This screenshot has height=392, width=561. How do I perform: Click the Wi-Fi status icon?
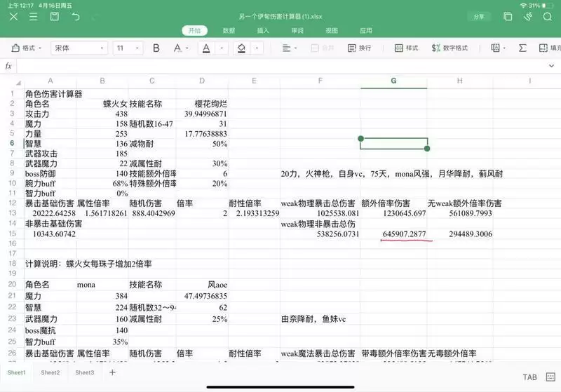[x=523, y=6]
